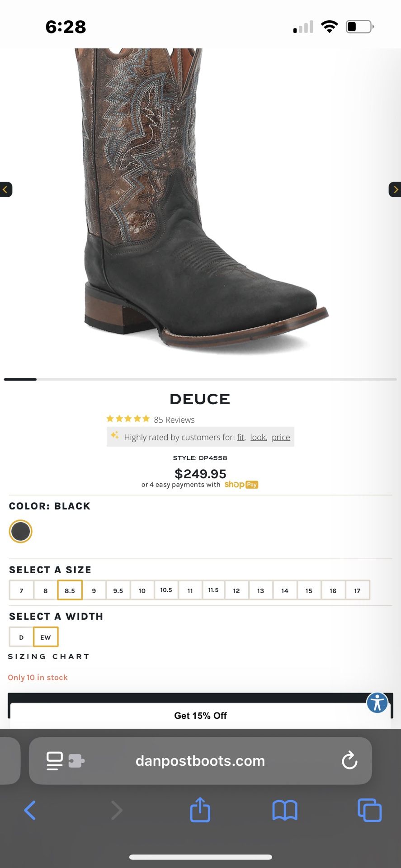Tap Get 15% Off banner
The width and height of the screenshot is (401, 868).
(200, 716)
